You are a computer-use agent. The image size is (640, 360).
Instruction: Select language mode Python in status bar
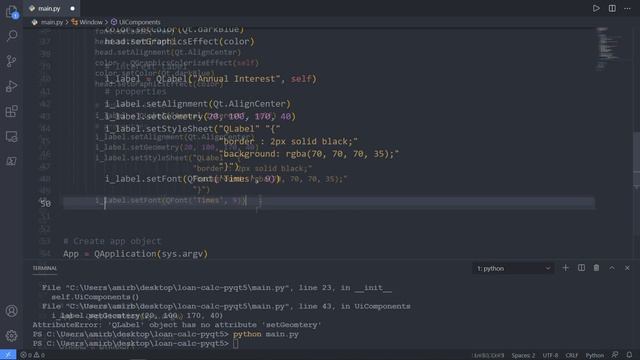click(595, 355)
